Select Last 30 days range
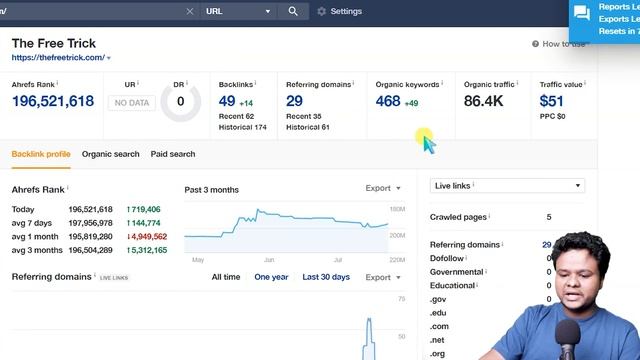Image resolution: width=640 pixels, height=360 pixels. [x=326, y=277]
